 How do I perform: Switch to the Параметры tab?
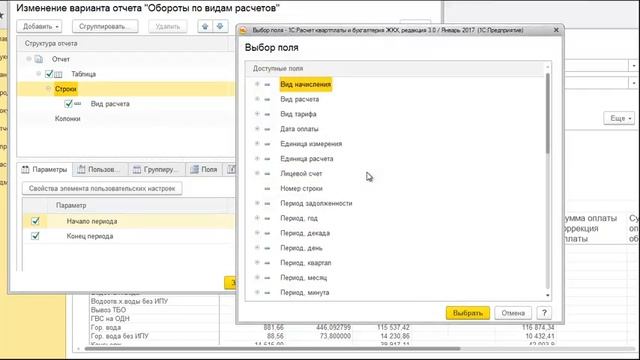click(x=44, y=169)
